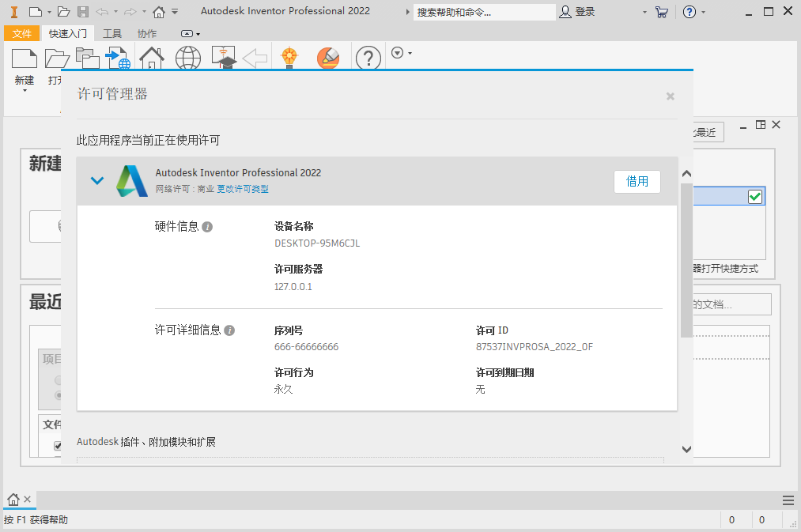This screenshot has height=532, width=801.
Task: Open the 文件 menu tab
Action: point(22,33)
